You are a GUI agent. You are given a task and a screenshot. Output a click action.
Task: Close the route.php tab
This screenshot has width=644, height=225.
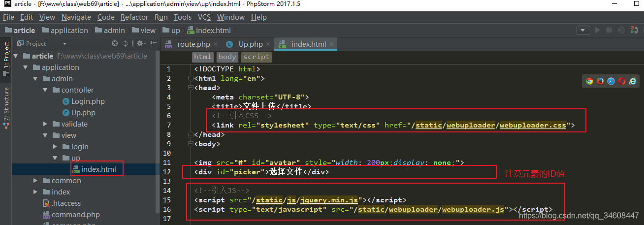point(215,44)
